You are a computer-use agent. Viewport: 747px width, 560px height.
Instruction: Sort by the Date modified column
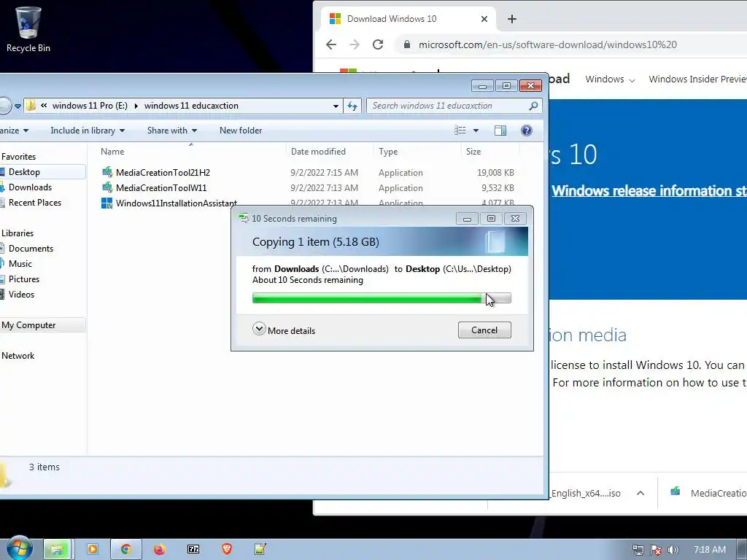[x=330, y=152]
